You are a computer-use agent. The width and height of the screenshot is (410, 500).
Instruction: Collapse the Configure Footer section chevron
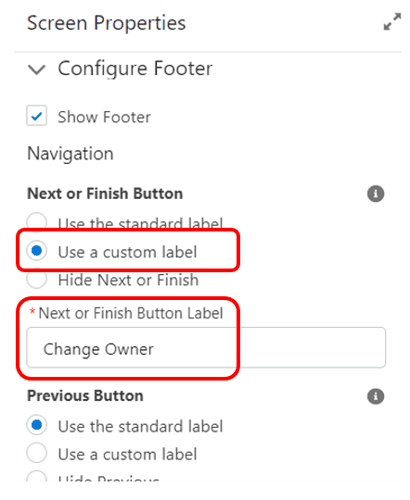37,69
